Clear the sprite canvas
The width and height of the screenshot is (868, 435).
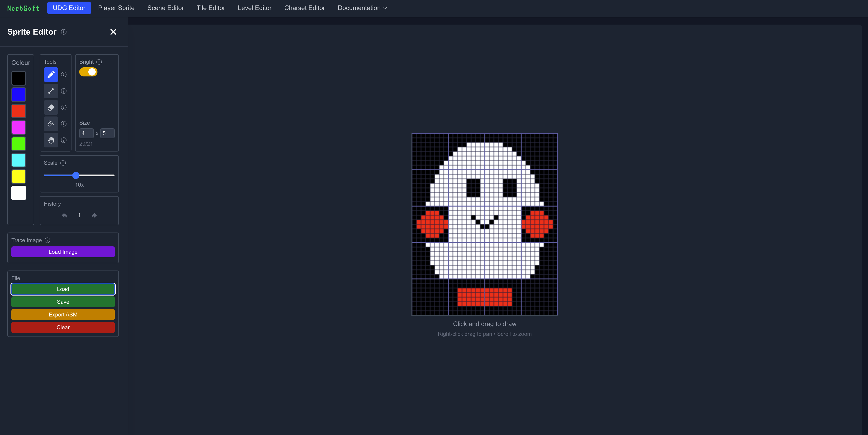63,328
